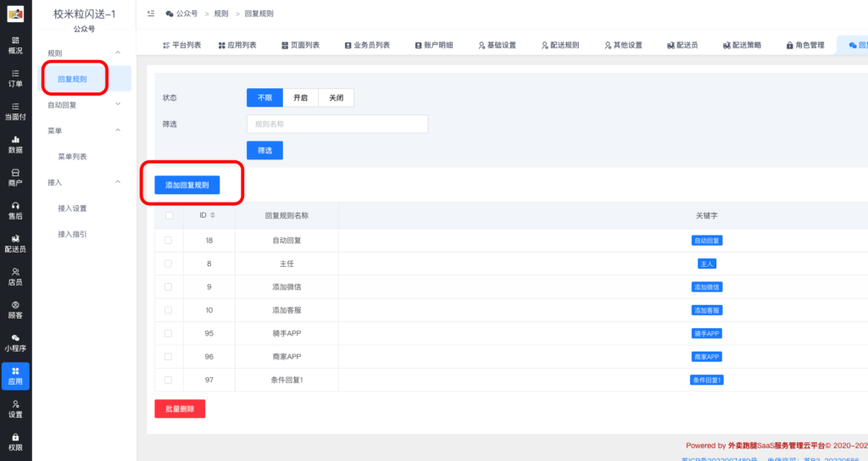Click the 骑手APP rule name cell
The width and height of the screenshot is (868, 461).
287,333
